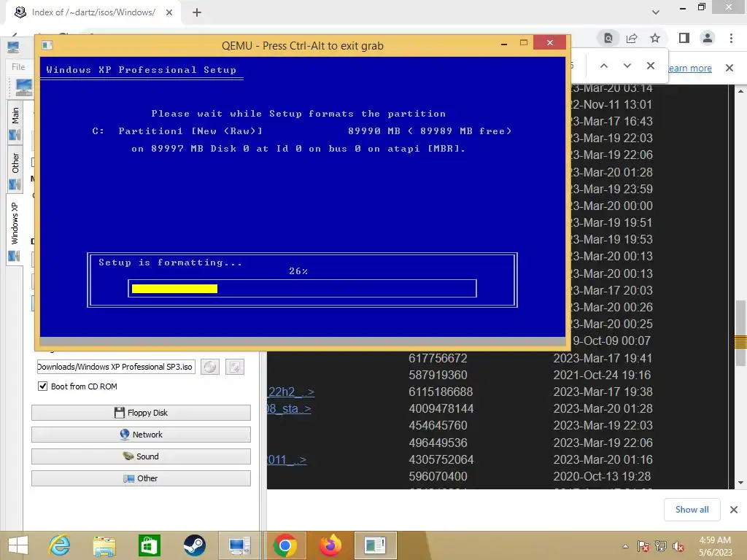Switch to Chrome on the taskbar
The width and height of the screenshot is (747, 560).
click(x=285, y=545)
